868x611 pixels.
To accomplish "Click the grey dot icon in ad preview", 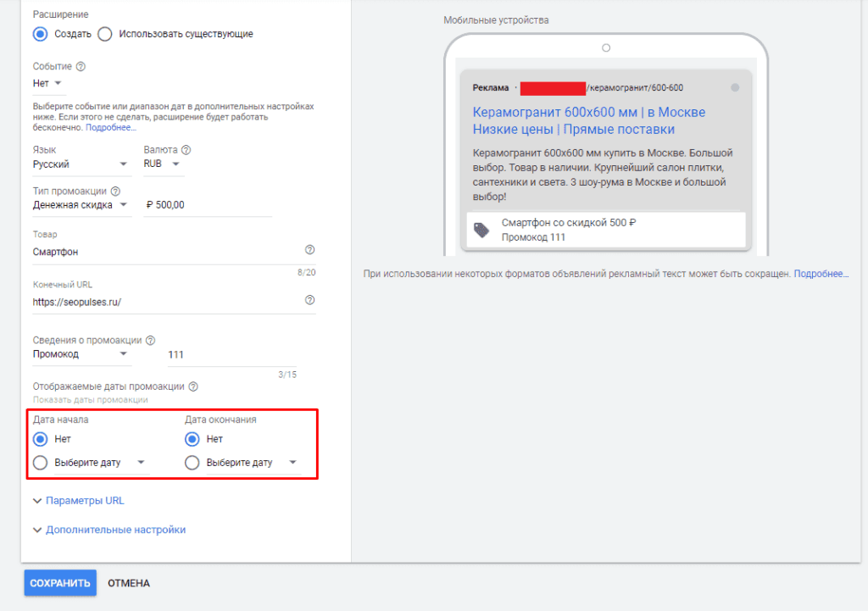I will coord(735,87).
